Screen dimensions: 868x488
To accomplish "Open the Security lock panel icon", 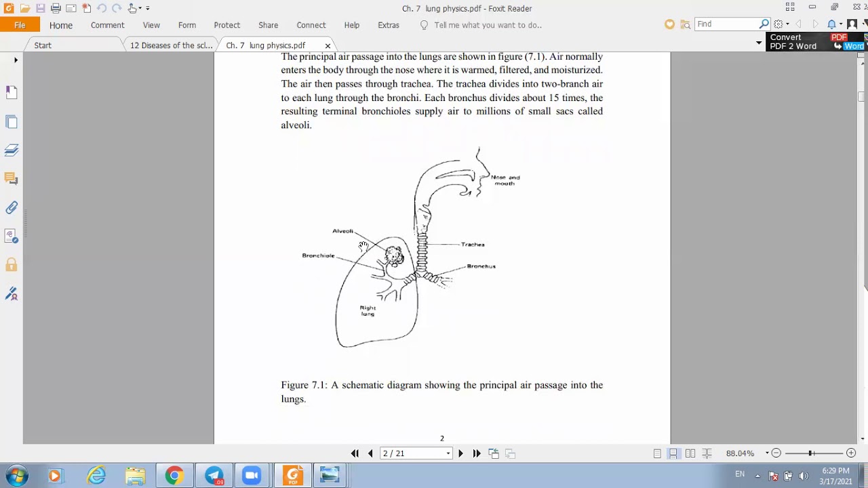I will tap(12, 265).
